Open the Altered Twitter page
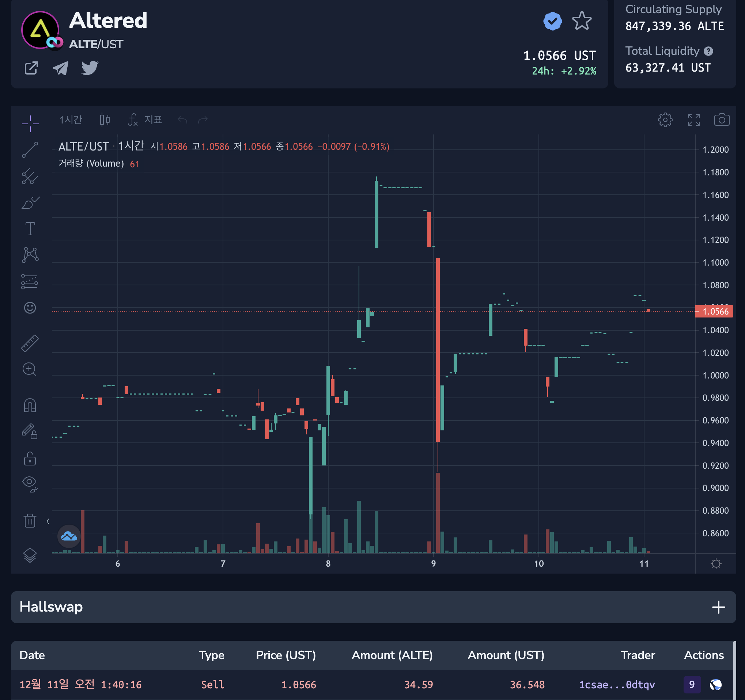This screenshot has width=745, height=700. (90, 68)
